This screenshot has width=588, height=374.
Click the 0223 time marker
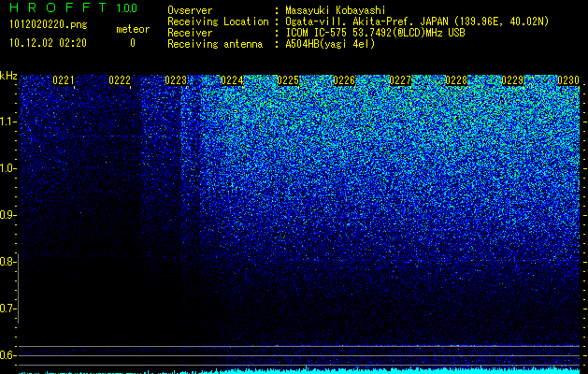coord(176,80)
